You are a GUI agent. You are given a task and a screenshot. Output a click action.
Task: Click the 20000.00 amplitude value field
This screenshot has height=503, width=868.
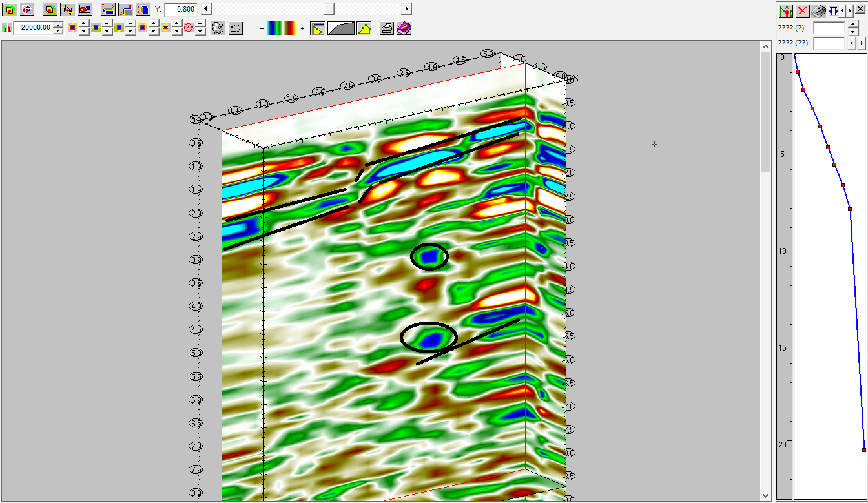coord(34,28)
